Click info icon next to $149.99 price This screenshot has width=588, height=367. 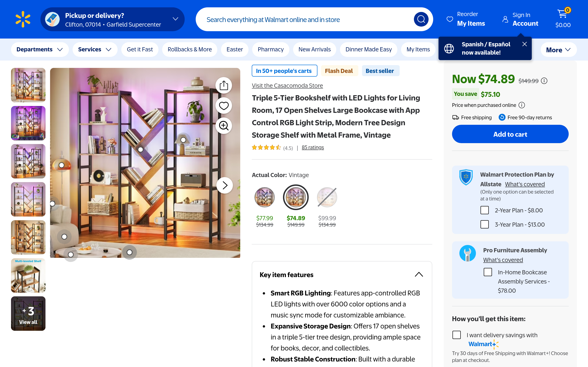click(544, 81)
